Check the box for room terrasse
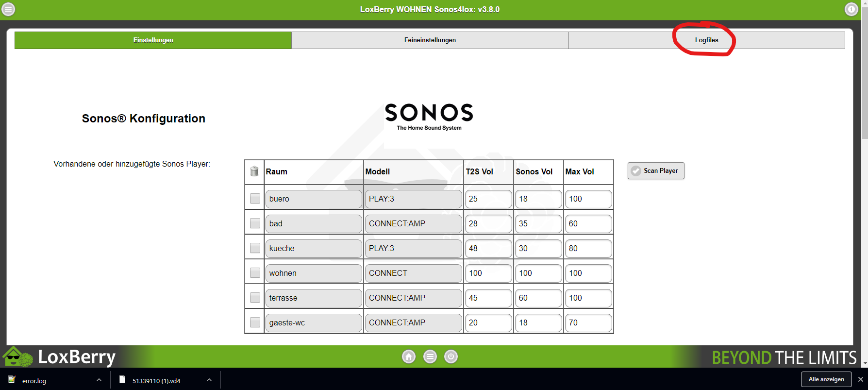The image size is (868, 390). click(255, 298)
